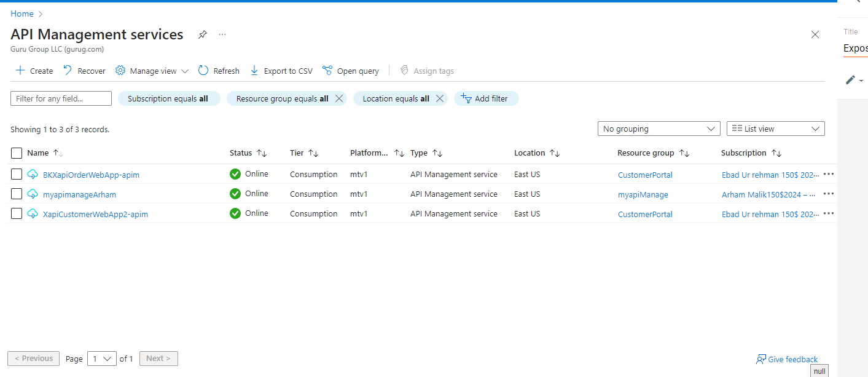The width and height of the screenshot is (868, 377).
Task: Open Ebad Ur rehman subscription in BKXapiOrderWebApp row
Action: pos(770,175)
